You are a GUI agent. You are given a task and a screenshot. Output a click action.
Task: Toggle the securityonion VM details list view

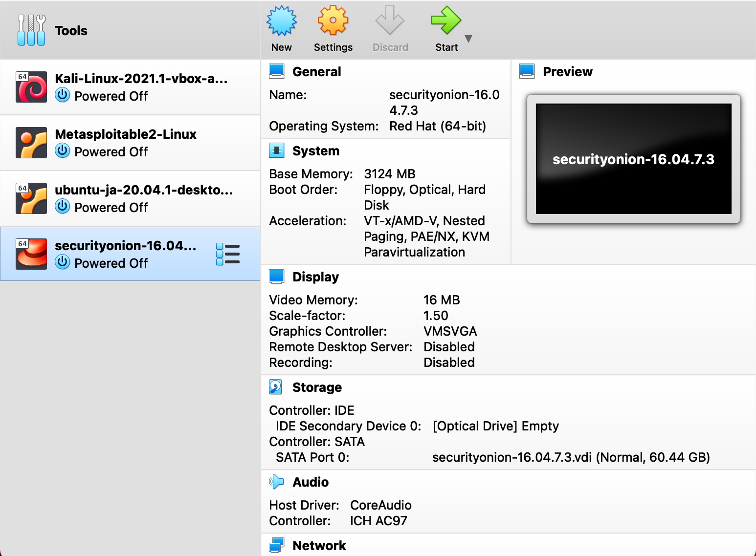pos(228,254)
